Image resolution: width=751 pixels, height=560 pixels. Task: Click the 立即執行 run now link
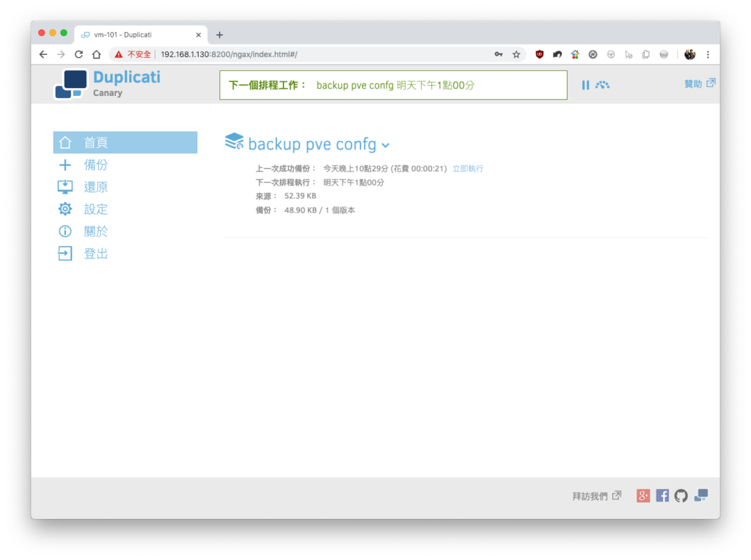coord(468,169)
